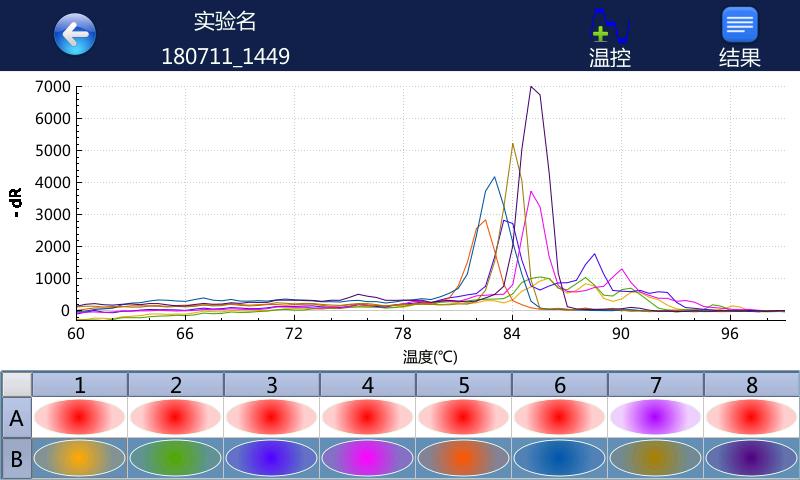Toggle the green well B2
The image size is (800, 480).
[176, 458]
